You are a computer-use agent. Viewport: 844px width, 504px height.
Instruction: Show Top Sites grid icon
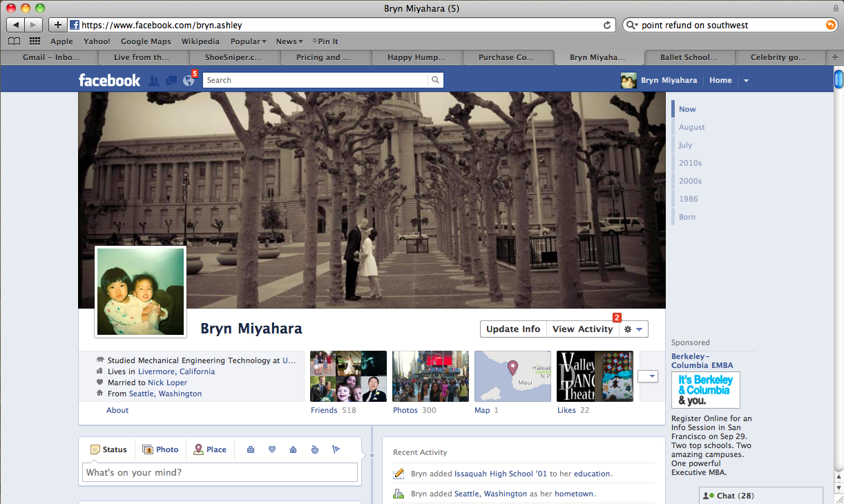coord(35,41)
